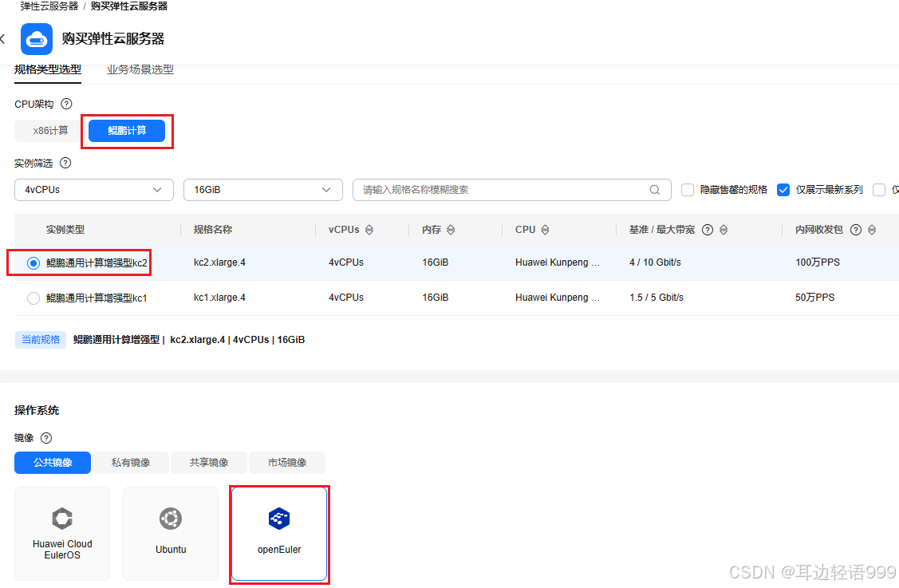Screen dimensions: 899x588
Task: Select 鲲鹏通用计算增强型kc1 radio button
Action: (x=34, y=298)
